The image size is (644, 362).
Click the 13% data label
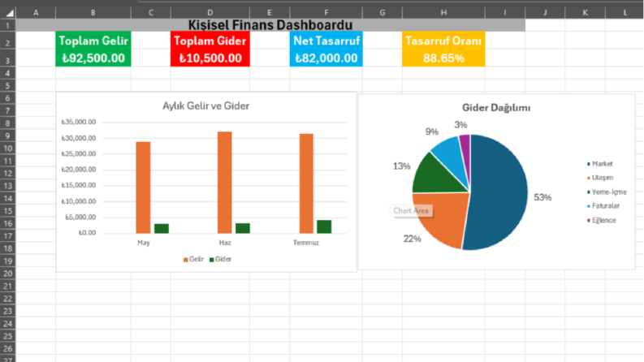[x=402, y=166]
